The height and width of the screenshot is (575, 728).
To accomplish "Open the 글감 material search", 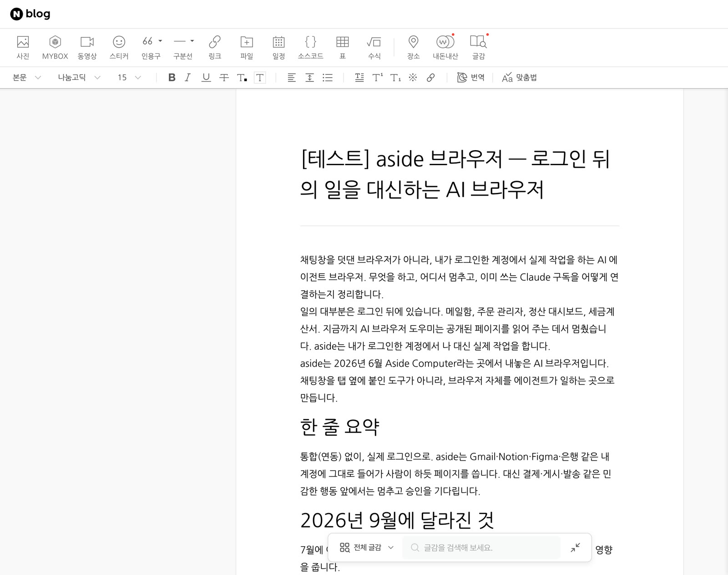I will (x=478, y=47).
